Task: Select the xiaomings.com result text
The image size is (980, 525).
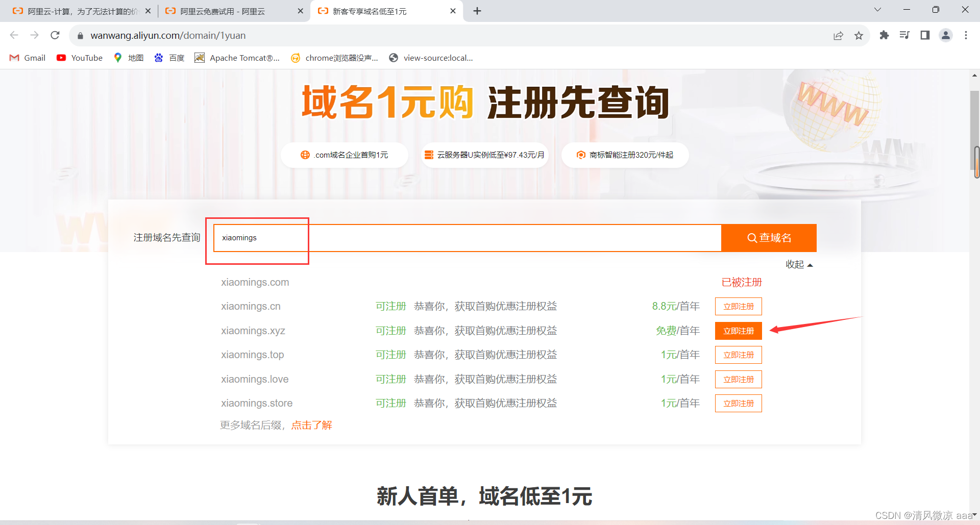Action: click(x=255, y=282)
